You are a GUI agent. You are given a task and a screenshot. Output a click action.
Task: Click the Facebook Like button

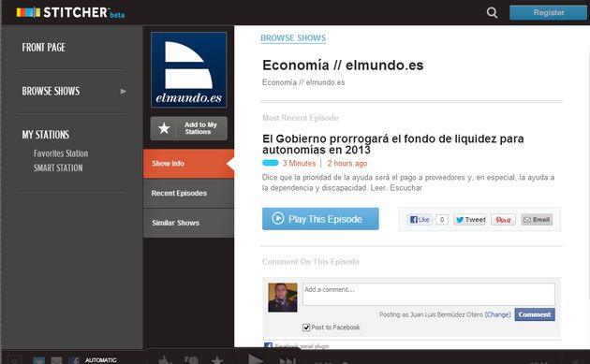coord(420,220)
